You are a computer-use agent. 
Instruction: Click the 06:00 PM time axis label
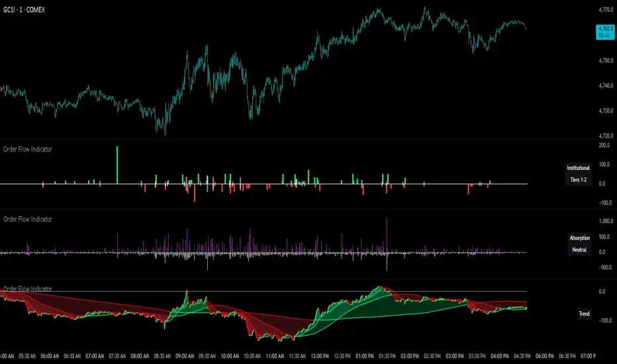pyautogui.click(x=545, y=356)
